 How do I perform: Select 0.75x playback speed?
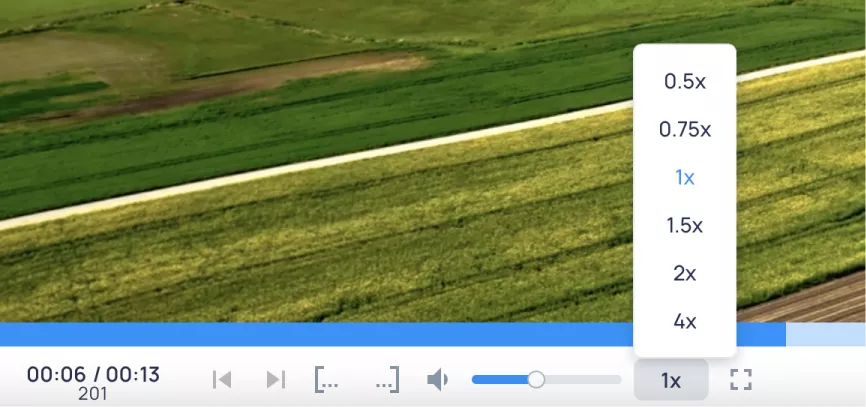[x=685, y=130]
